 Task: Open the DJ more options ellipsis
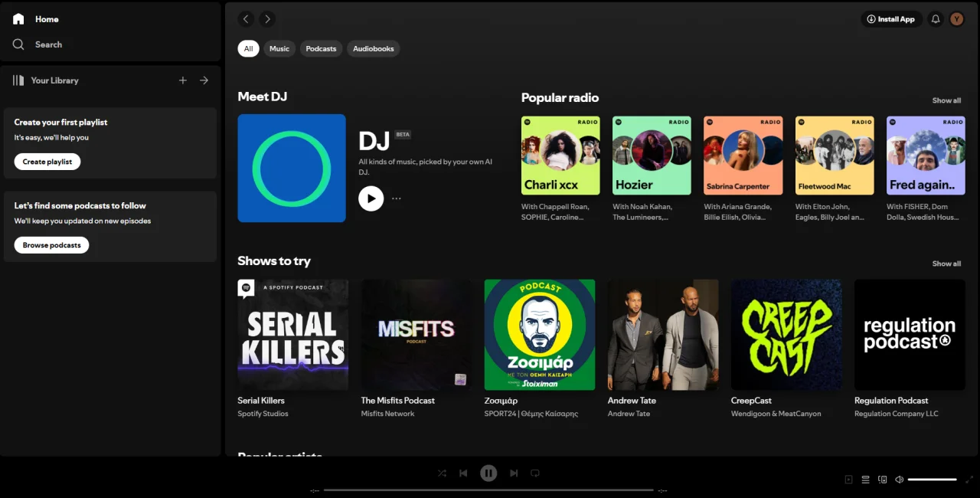click(397, 198)
